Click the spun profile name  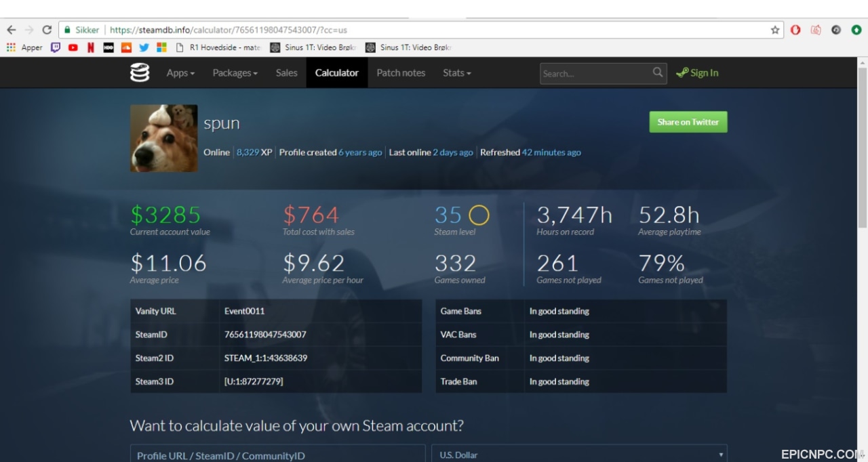point(222,123)
